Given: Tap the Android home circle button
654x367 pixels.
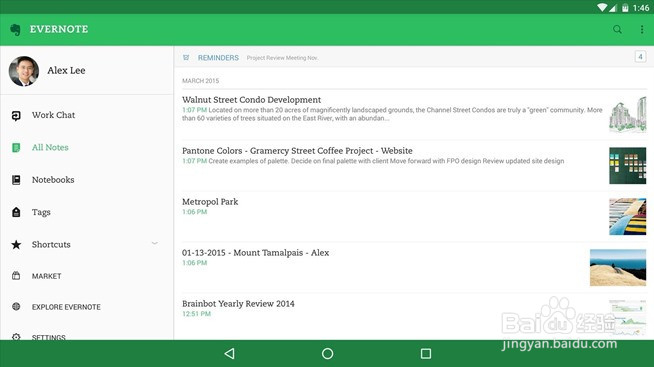Looking at the screenshot, I should point(327,354).
